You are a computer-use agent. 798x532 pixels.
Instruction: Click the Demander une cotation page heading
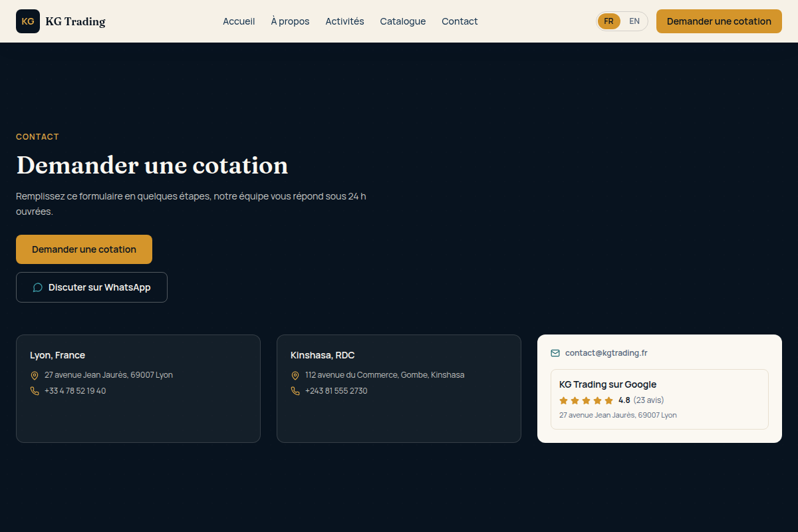[152, 165]
